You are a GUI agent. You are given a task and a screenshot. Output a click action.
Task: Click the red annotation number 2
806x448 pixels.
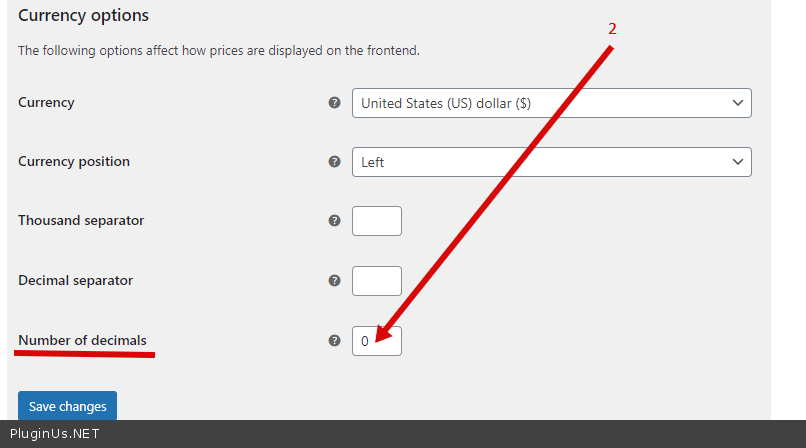point(613,29)
